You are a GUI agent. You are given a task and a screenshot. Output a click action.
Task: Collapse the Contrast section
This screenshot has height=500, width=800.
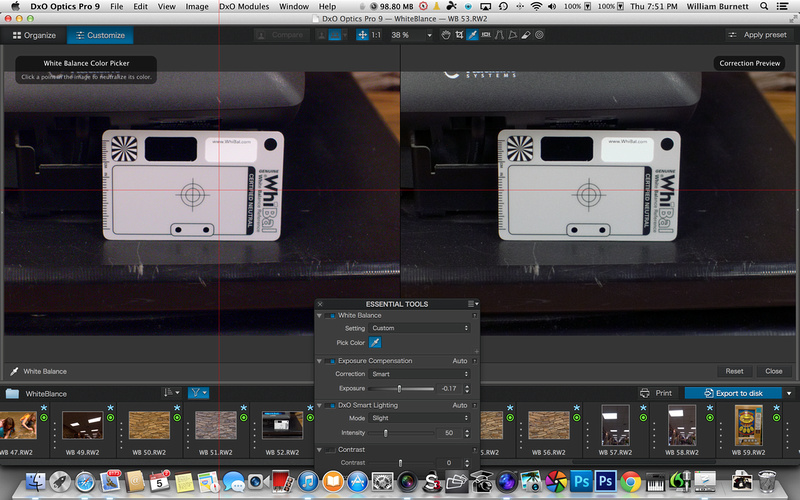[x=319, y=449]
